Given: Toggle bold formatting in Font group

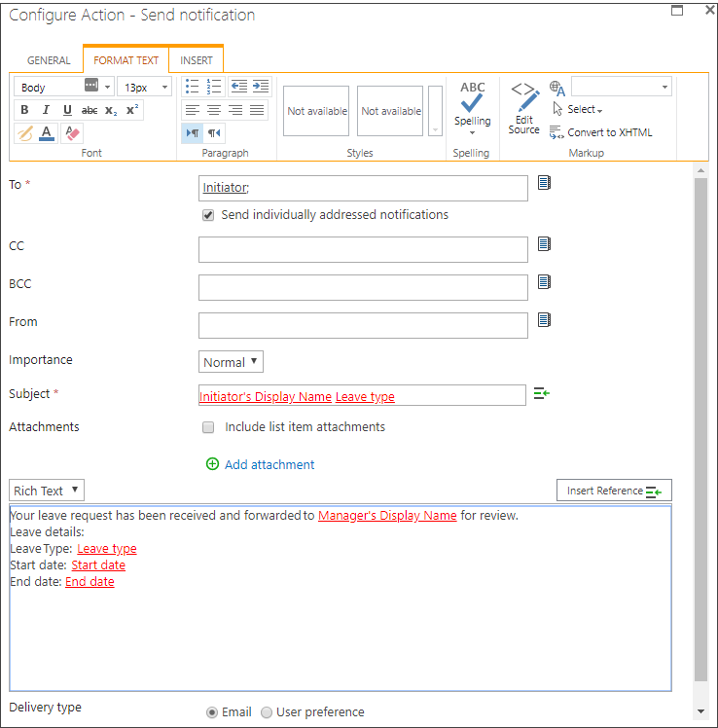Looking at the screenshot, I should click(25, 110).
